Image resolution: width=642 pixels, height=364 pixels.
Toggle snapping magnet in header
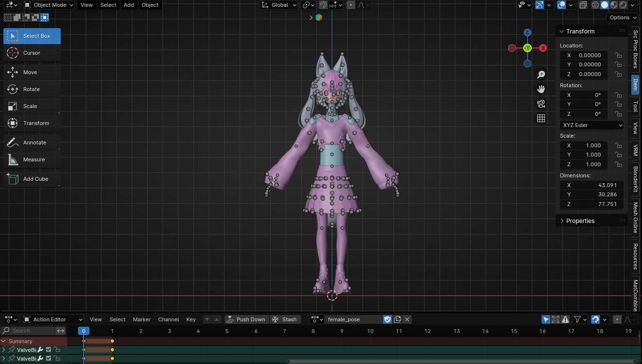(x=323, y=5)
